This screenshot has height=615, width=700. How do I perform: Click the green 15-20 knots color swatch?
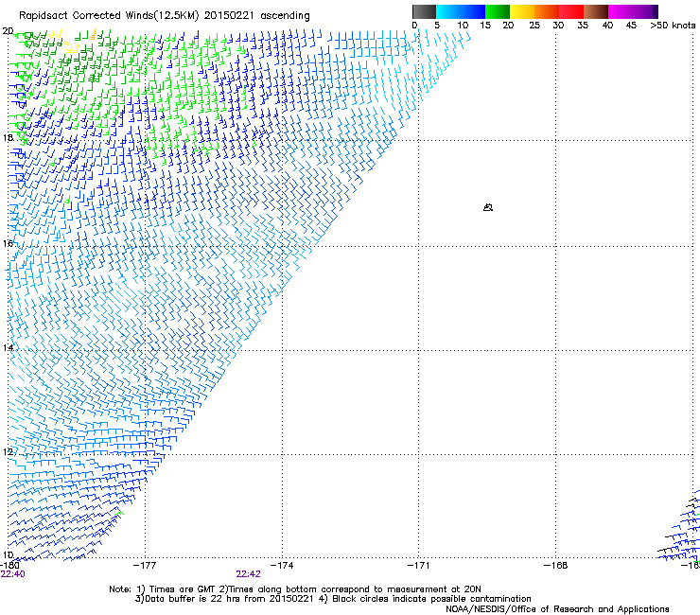(498, 11)
